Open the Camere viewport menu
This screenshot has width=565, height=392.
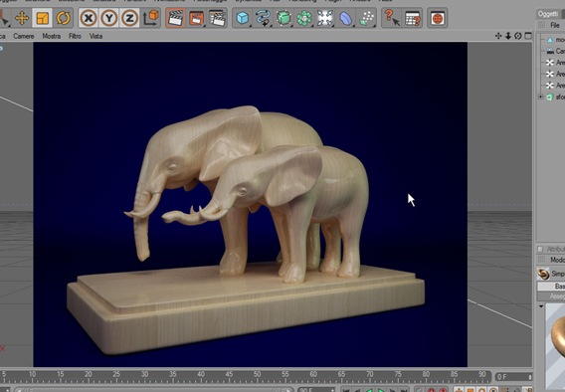(x=24, y=36)
